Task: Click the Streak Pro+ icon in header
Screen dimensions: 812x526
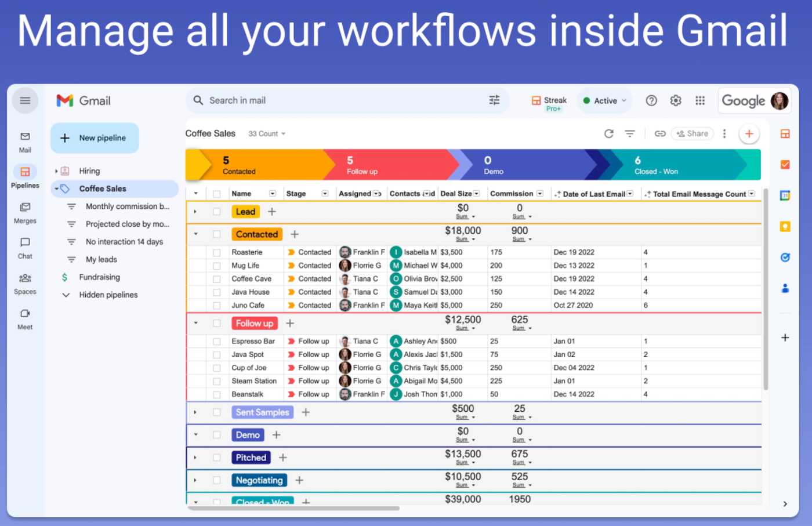Action: coord(549,103)
